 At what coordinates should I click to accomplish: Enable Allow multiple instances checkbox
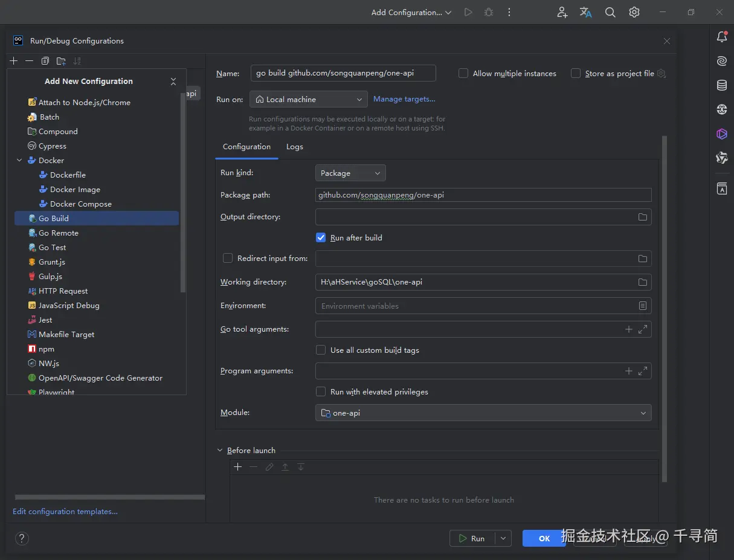[x=463, y=73]
